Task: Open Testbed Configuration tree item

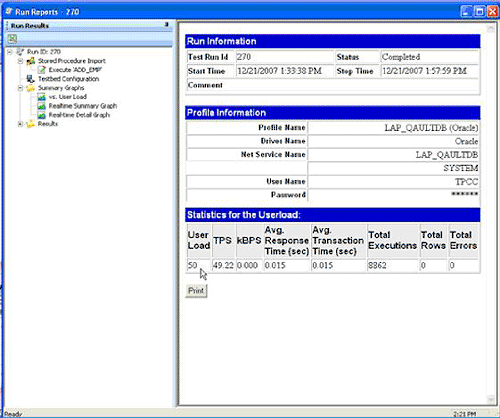Action: pyautogui.click(x=68, y=79)
